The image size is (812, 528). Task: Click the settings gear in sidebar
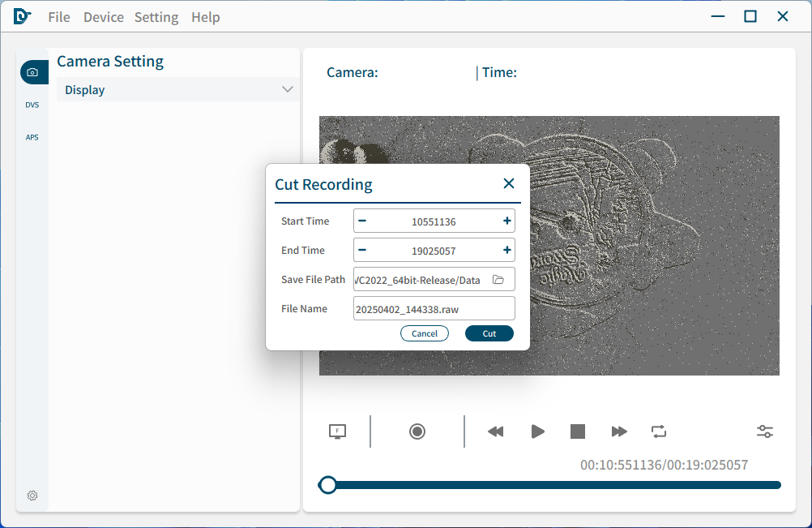[x=32, y=496]
